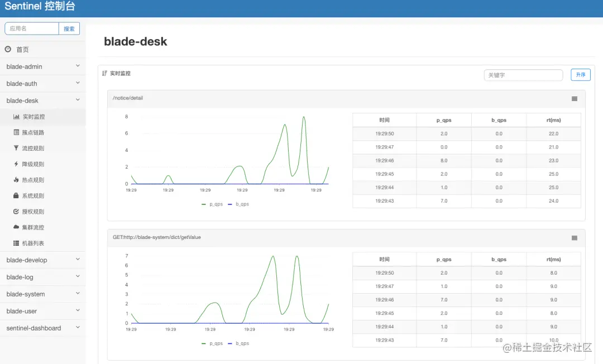Image resolution: width=603 pixels, height=364 pixels.
Task: Open 降级规则 menu entry
Action: (x=42, y=164)
